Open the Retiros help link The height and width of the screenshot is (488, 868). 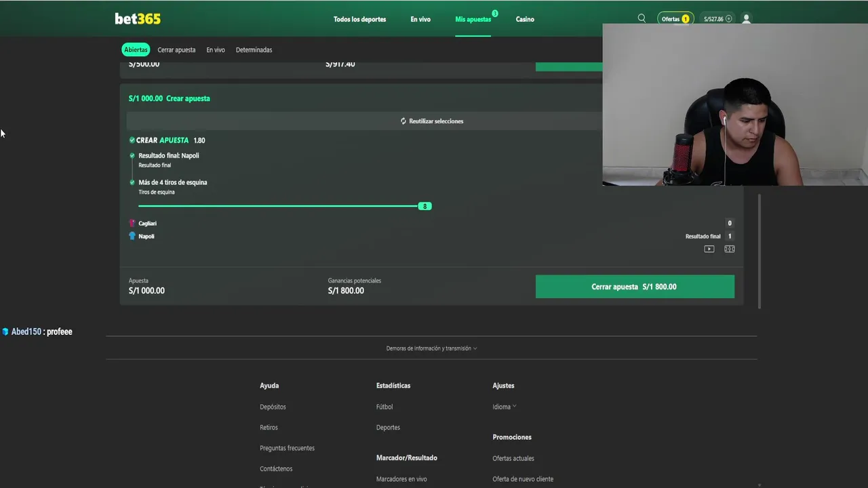(x=269, y=427)
